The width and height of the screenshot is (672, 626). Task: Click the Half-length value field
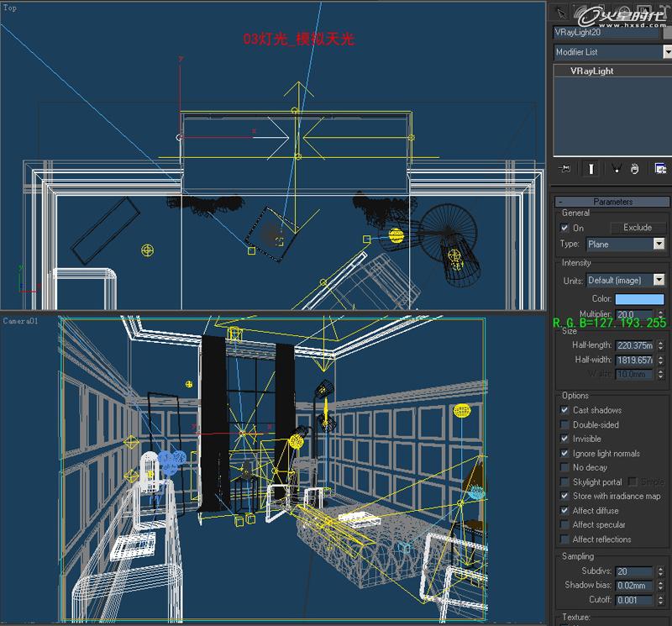(x=634, y=345)
